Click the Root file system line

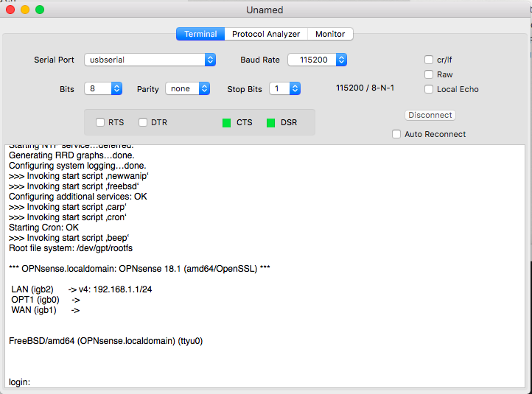click(71, 248)
